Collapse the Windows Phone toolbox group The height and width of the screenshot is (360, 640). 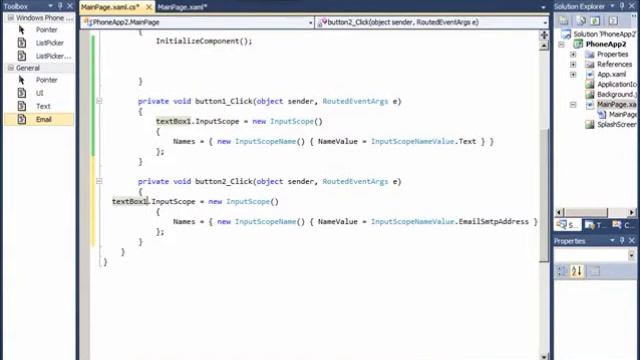[x=11, y=18]
